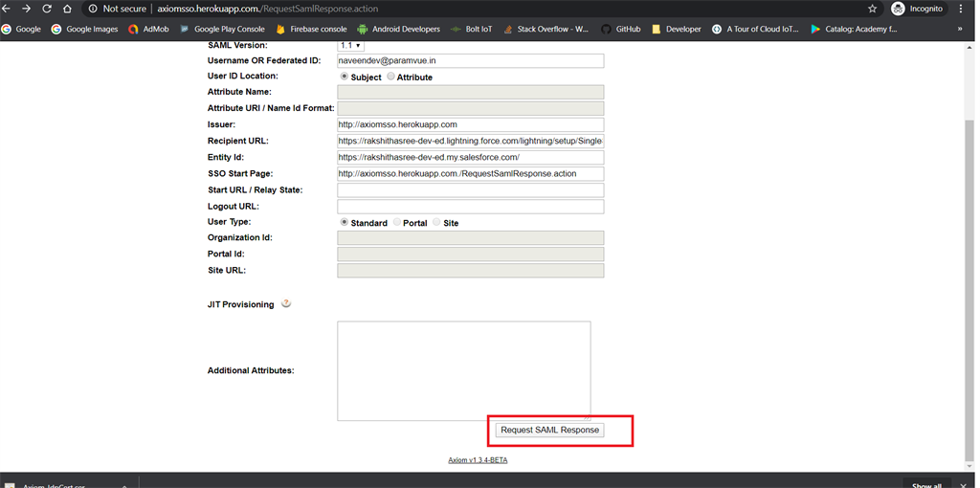Open the SAML Version dropdown

350,45
